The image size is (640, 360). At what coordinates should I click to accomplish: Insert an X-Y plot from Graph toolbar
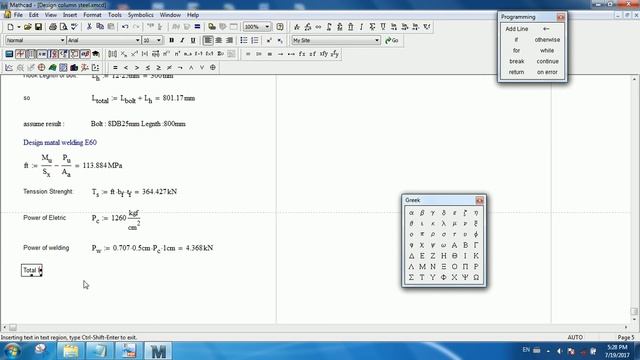[9, 67]
